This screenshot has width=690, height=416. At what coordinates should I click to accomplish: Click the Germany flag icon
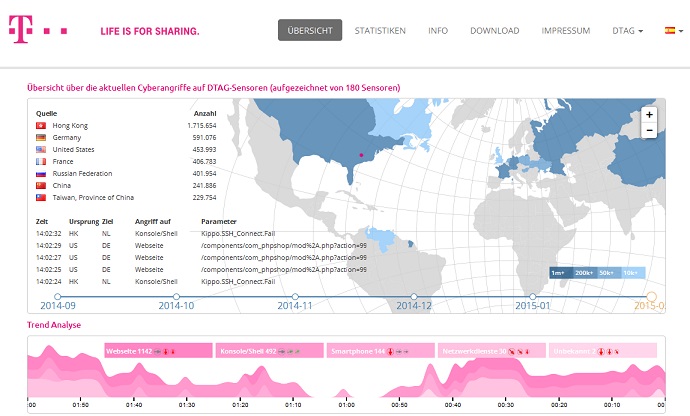tap(41, 137)
